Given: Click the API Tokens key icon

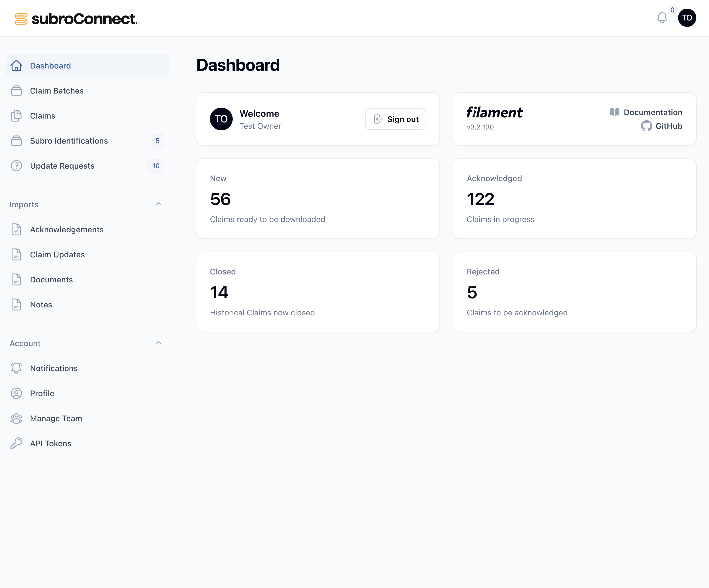Looking at the screenshot, I should [17, 443].
